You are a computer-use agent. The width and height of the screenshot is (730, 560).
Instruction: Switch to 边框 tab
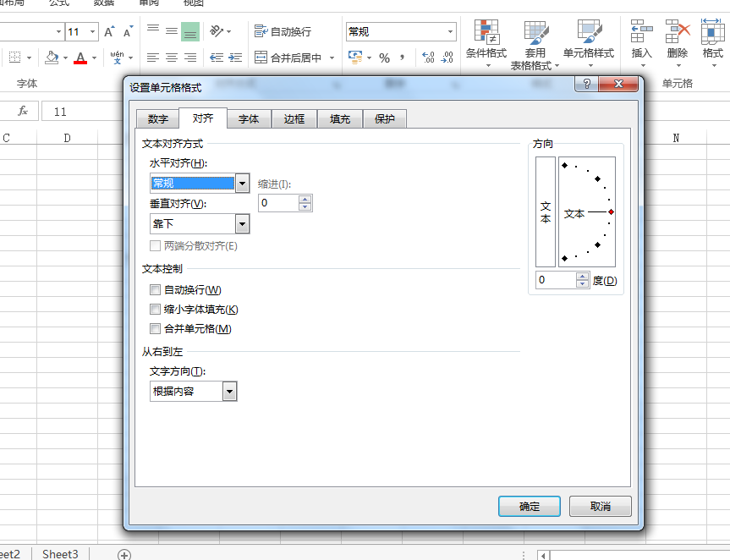point(294,119)
